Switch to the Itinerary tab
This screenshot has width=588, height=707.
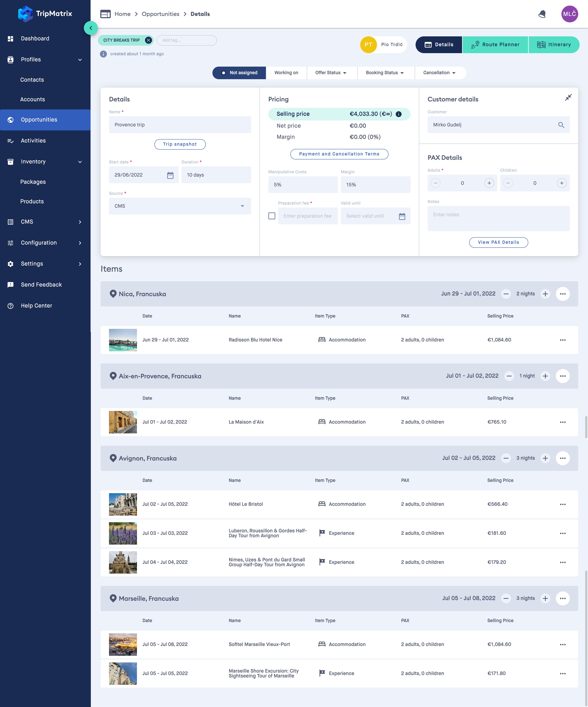pos(554,44)
